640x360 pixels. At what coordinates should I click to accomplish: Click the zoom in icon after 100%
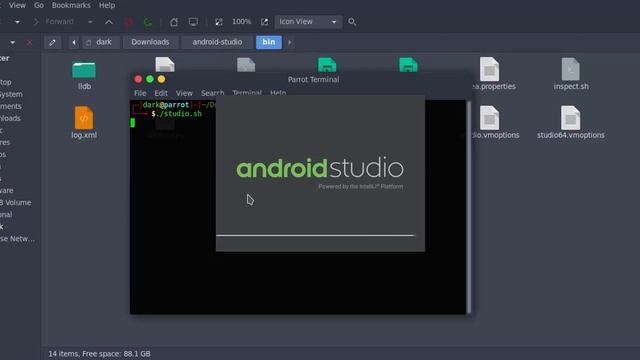point(264,22)
